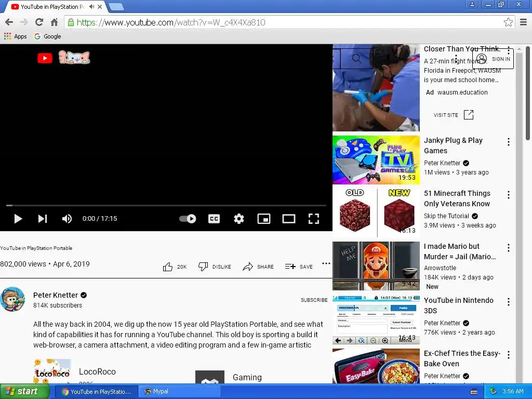
Task: Bookmark this page with the star
Action: pos(508,22)
